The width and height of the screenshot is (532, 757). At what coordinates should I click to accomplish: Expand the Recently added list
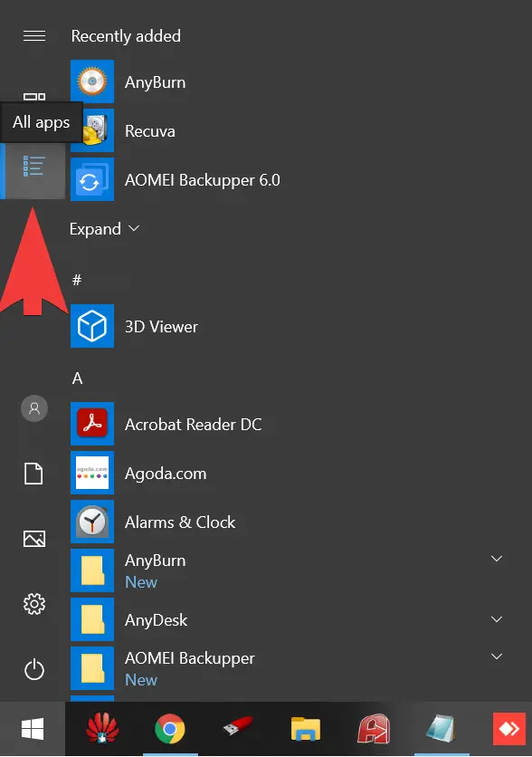pyautogui.click(x=105, y=229)
